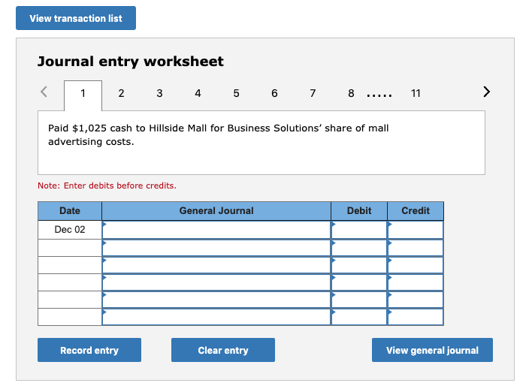Click the 'Enter debits before credits' note
The image size is (532, 392).
point(107,185)
